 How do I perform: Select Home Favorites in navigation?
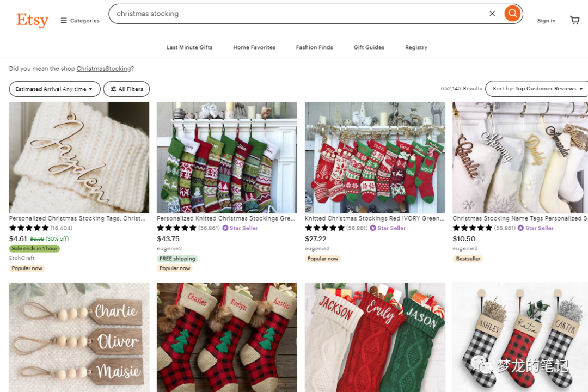[x=254, y=48]
